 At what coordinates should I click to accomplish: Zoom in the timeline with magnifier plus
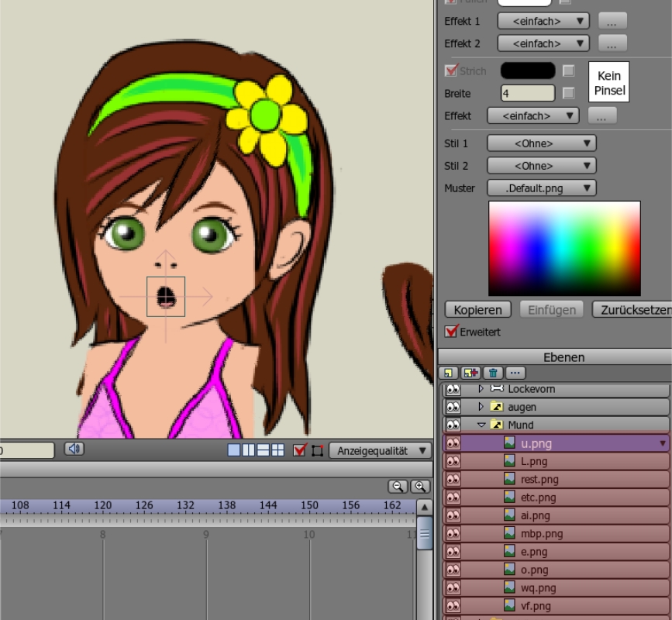pos(420,487)
